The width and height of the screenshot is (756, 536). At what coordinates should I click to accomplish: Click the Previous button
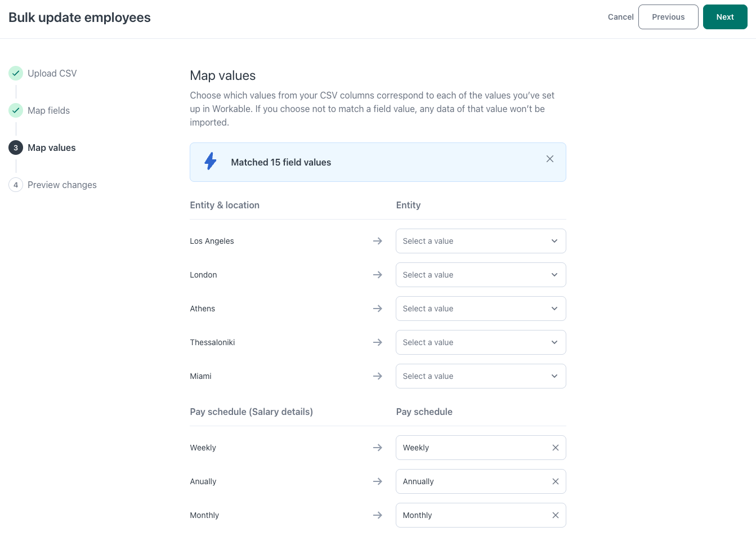pyautogui.click(x=668, y=17)
